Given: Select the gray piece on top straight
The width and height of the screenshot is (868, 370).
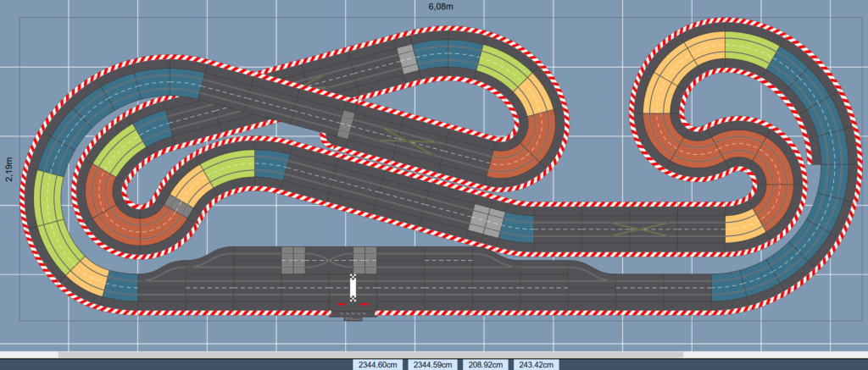Looking at the screenshot, I should (x=408, y=58).
